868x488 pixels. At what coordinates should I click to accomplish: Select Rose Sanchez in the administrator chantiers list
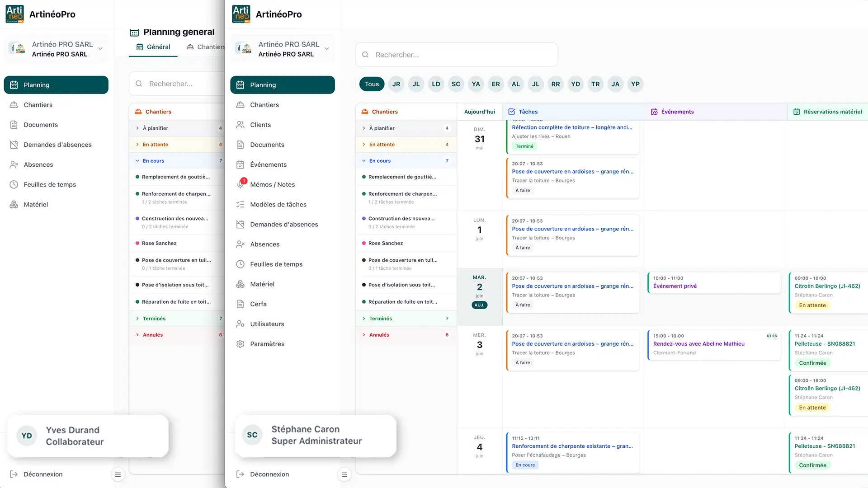[x=406, y=243]
